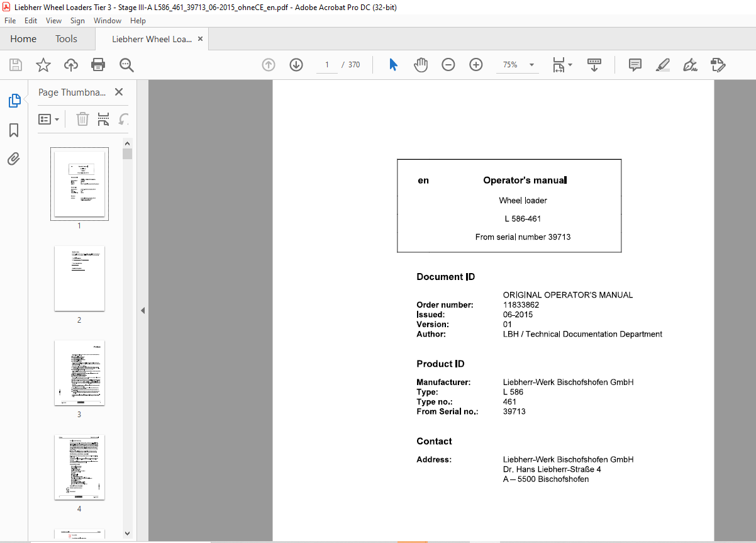The image size is (756, 543).
Task: Close the Liebherr document tab
Action: click(201, 39)
